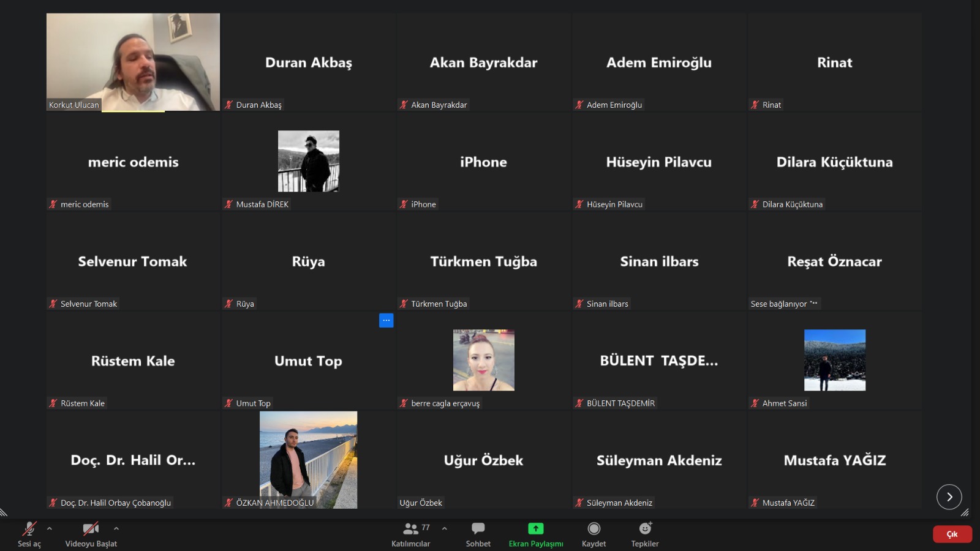Go to next page of participants
This screenshot has width=980, height=551.
(x=949, y=497)
